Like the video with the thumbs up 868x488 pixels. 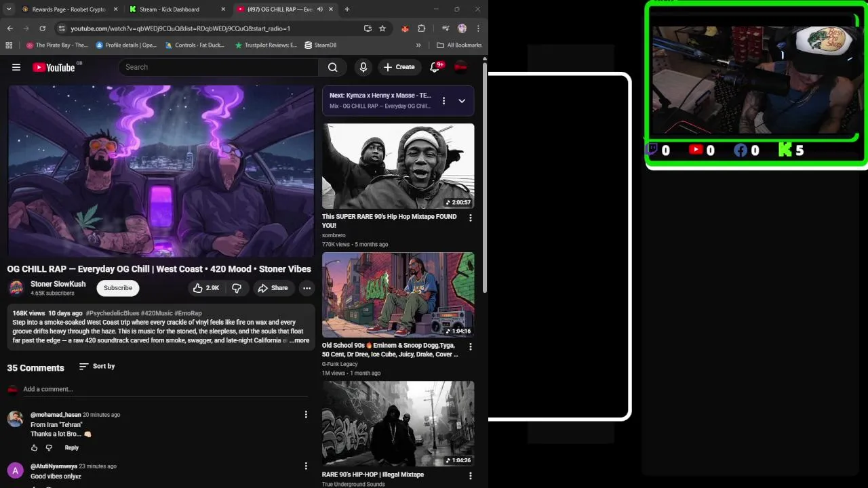click(x=205, y=288)
